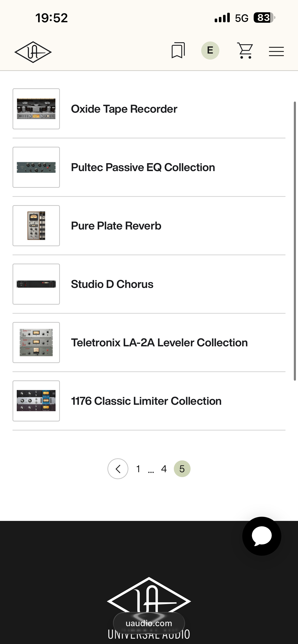Image resolution: width=298 pixels, height=644 pixels.
Task: Tap the Universal Audio logo in header
Action: point(33,52)
